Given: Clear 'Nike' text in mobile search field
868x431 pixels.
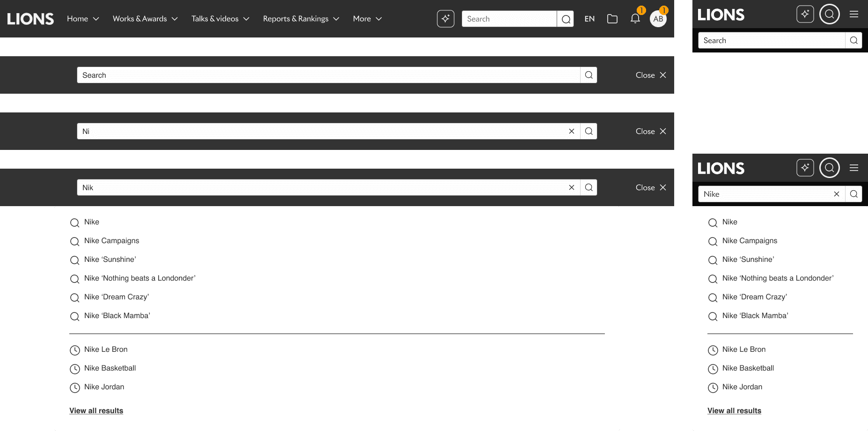Looking at the screenshot, I should (836, 194).
